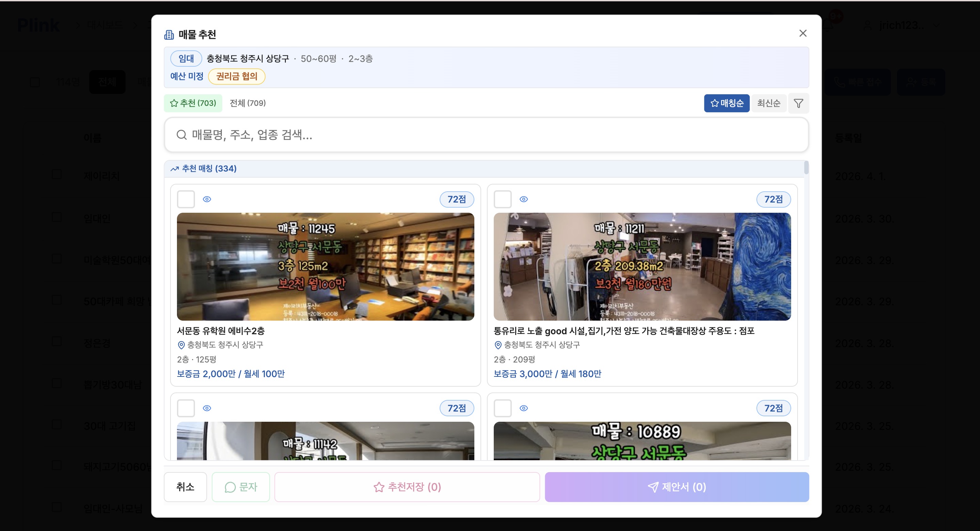Switch to 전체 (709) tab
Viewport: 980px width, 531px height.
point(248,103)
